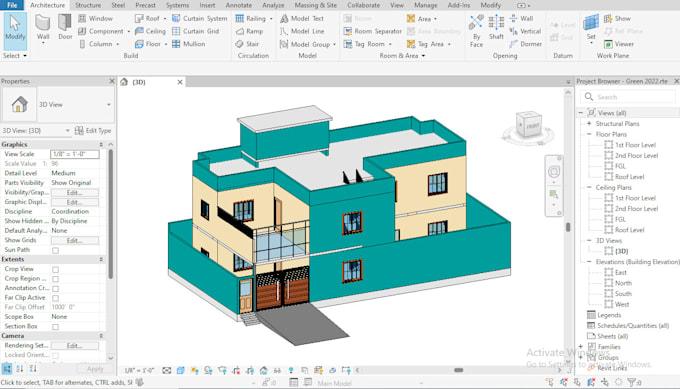The height and width of the screenshot is (389, 680).
Task: Go to the Manage tab
Action: tap(425, 5)
